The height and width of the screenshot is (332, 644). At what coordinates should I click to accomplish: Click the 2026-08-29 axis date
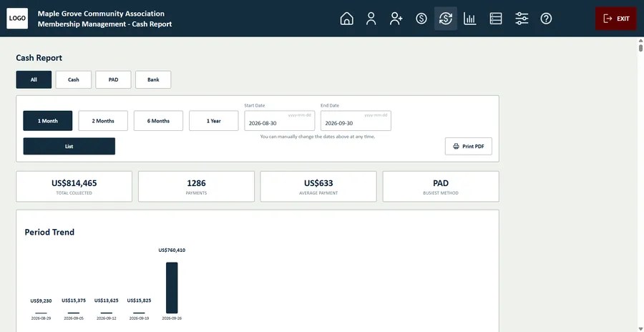click(41, 318)
